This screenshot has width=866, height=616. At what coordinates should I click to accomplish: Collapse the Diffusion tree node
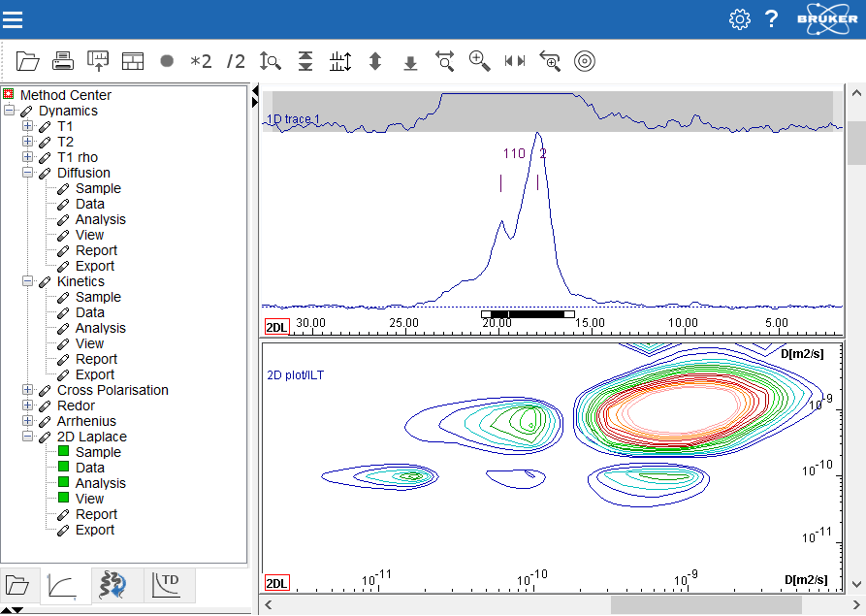tap(27, 173)
